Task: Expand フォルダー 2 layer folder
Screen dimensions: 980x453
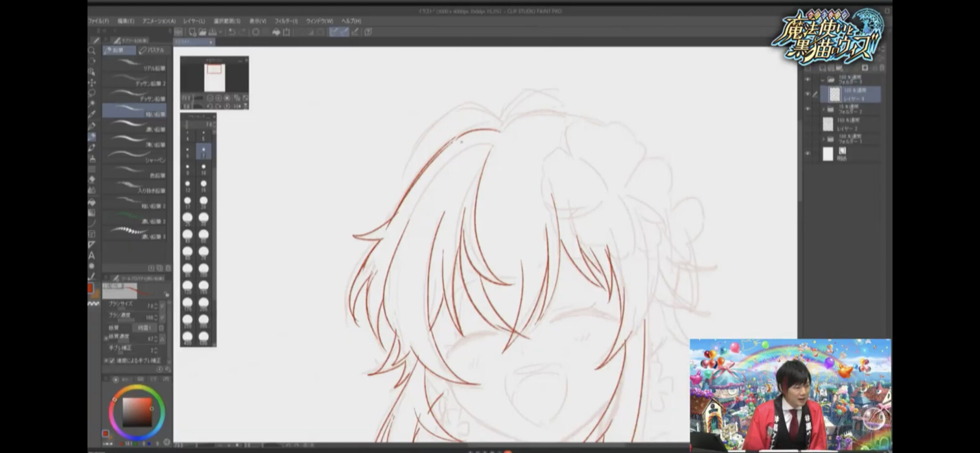Action: pyautogui.click(x=823, y=109)
